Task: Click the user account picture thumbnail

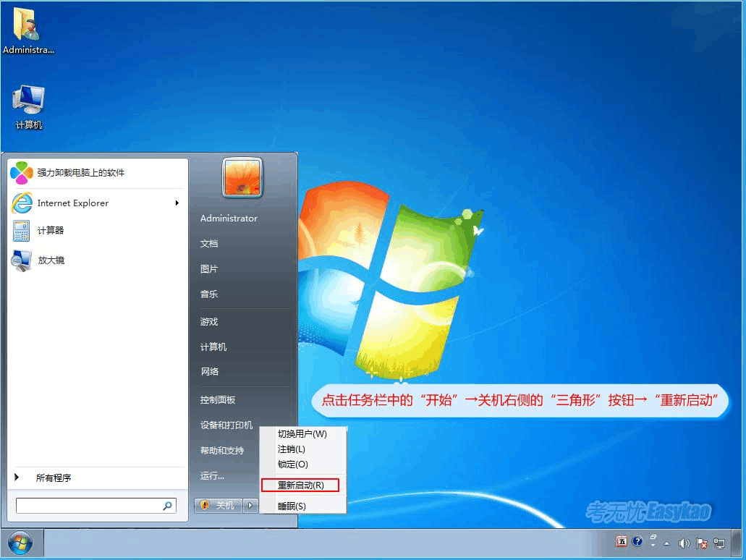Action: pyautogui.click(x=242, y=177)
